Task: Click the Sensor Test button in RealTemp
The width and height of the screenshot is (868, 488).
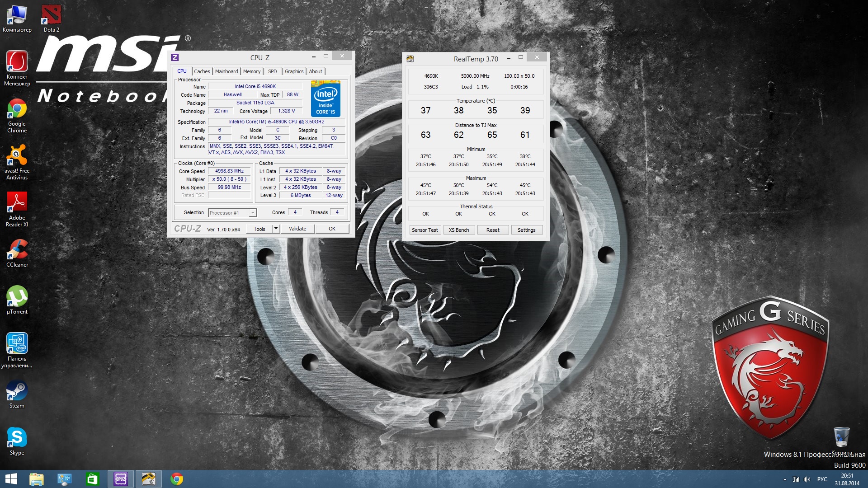Action: coord(425,230)
